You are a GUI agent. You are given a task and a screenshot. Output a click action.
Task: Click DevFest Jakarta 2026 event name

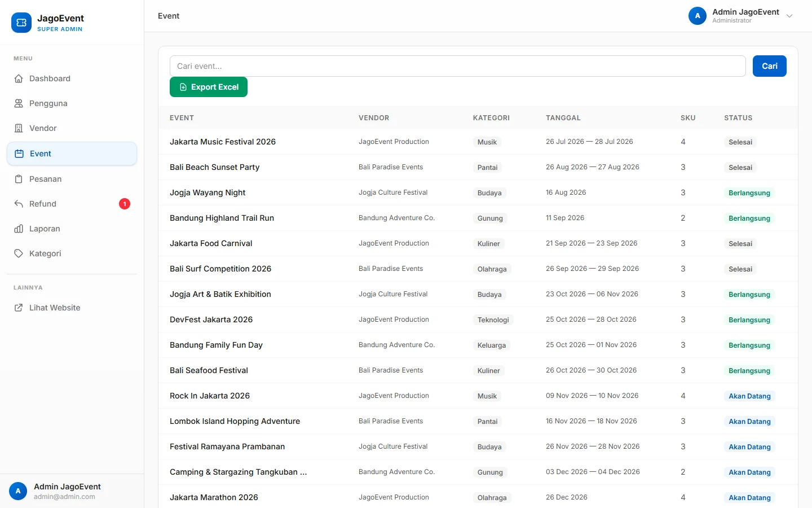[211, 319]
